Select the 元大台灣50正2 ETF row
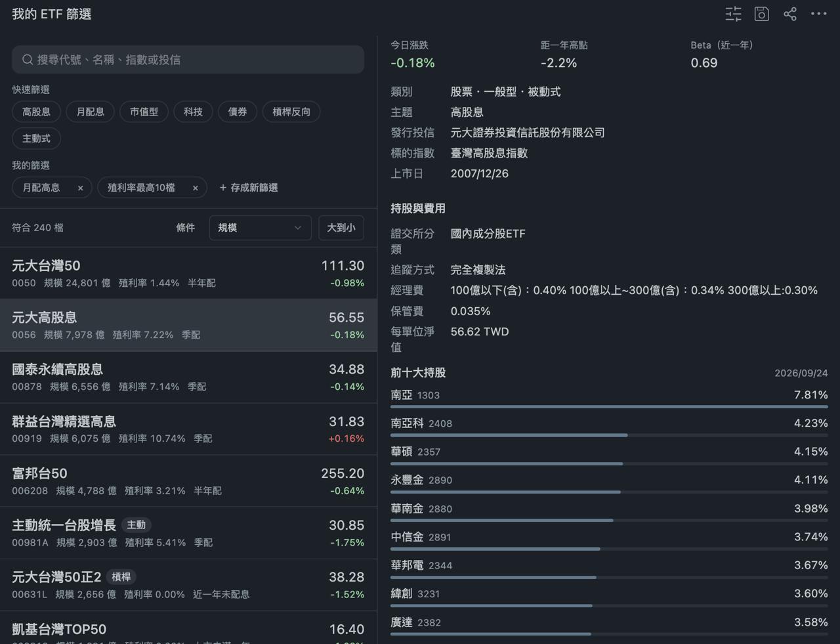 pos(188,584)
